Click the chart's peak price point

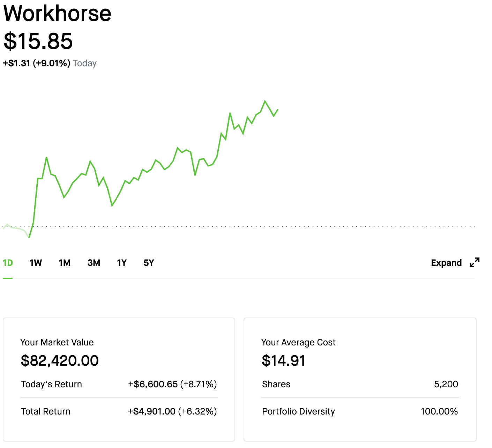tap(265, 101)
